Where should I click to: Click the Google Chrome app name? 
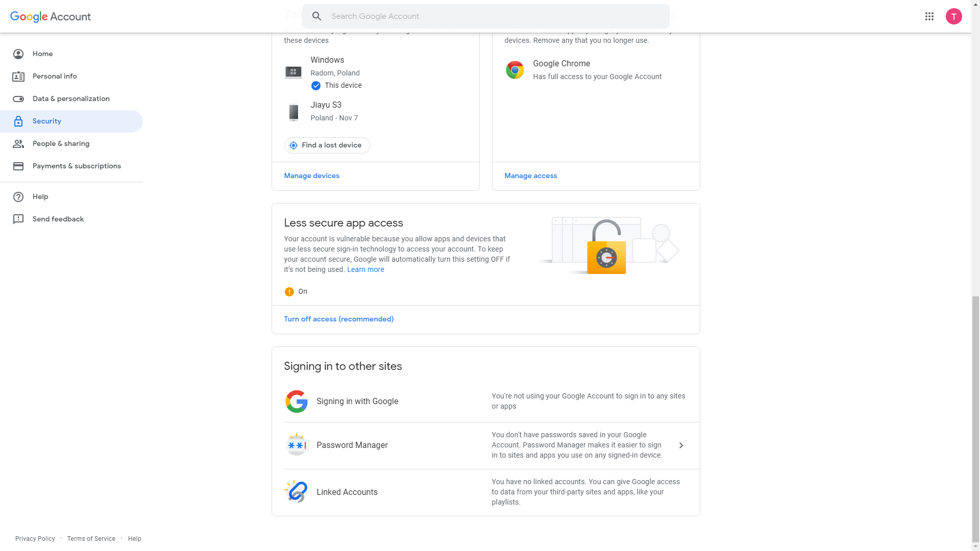[561, 64]
